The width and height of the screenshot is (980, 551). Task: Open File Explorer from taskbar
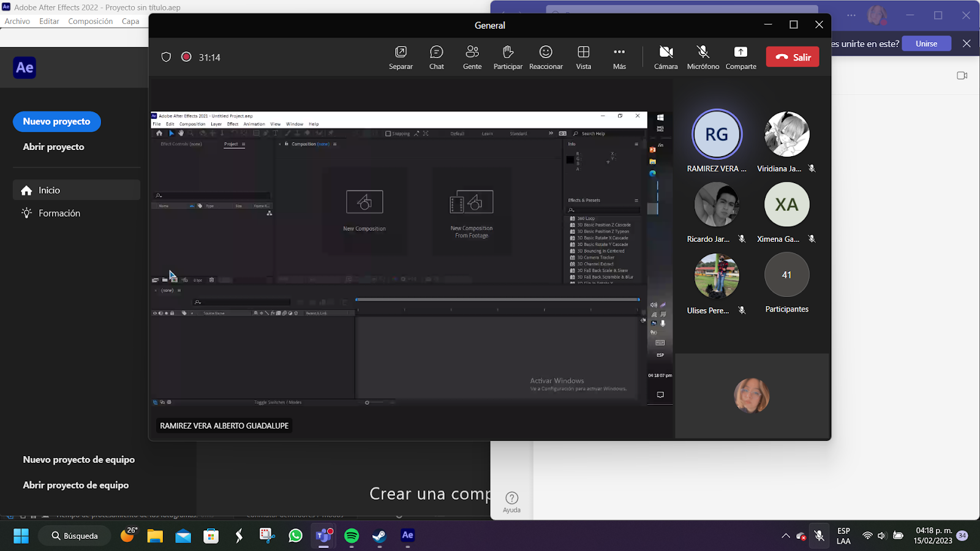(155, 536)
